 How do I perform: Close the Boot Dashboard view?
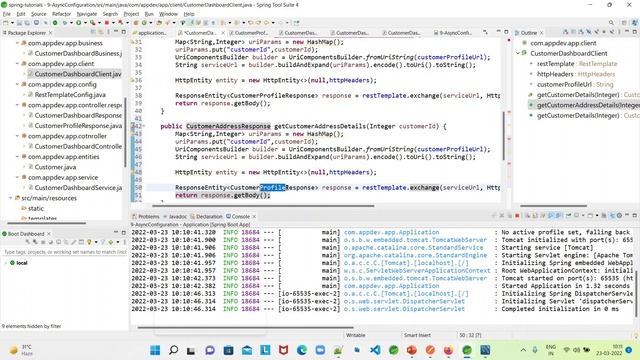(x=49, y=234)
